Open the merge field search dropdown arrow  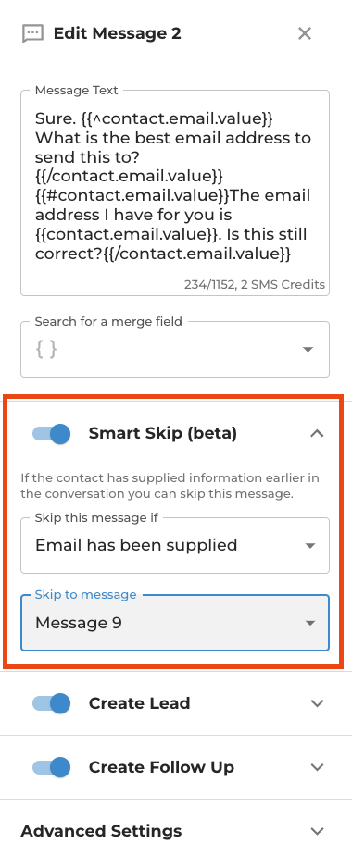coord(308,350)
